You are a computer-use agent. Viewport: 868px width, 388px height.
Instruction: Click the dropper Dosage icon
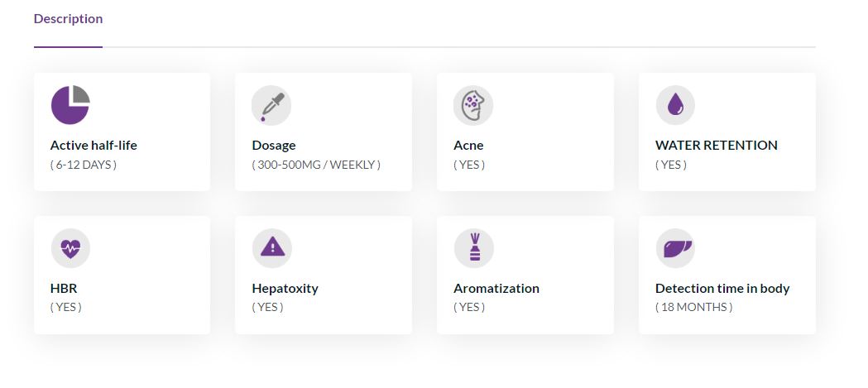pyautogui.click(x=271, y=104)
